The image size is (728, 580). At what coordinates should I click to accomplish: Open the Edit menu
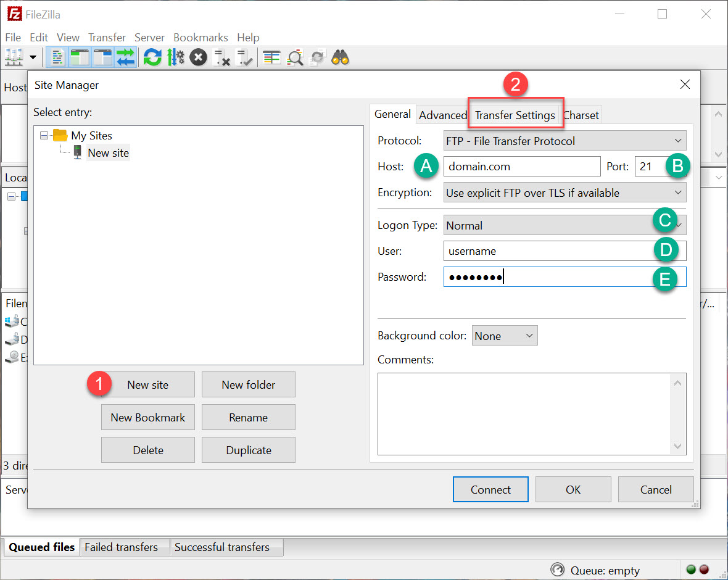tap(39, 37)
